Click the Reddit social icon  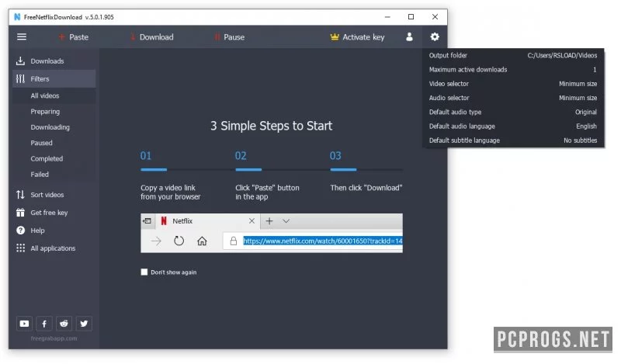pos(64,324)
